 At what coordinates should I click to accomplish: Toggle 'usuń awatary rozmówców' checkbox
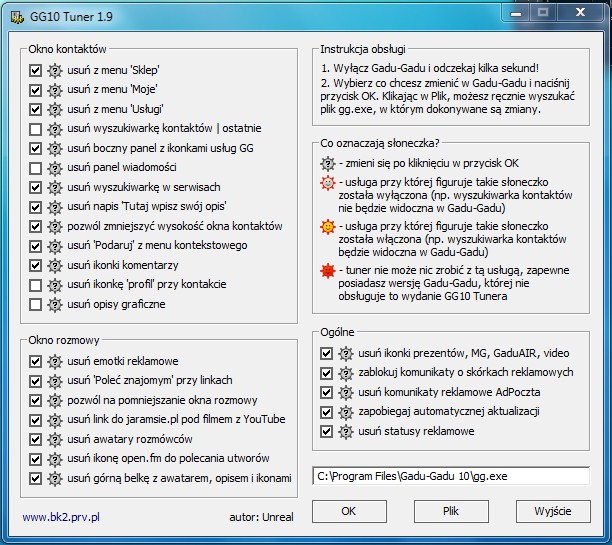(x=35, y=440)
